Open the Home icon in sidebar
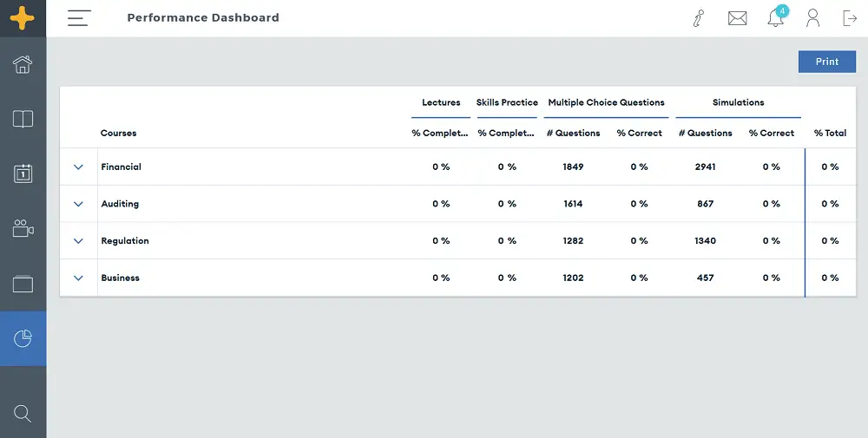Viewport: 868px width, 438px height. pyautogui.click(x=23, y=64)
